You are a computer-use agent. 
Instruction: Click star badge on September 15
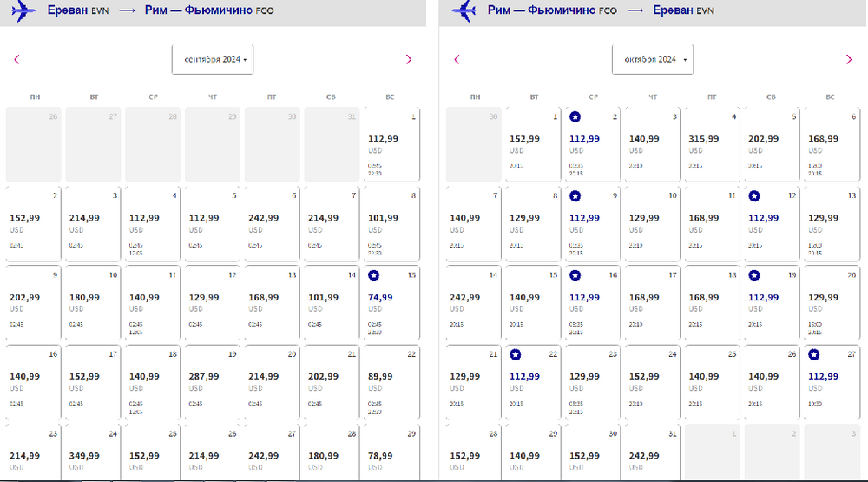[x=373, y=275]
